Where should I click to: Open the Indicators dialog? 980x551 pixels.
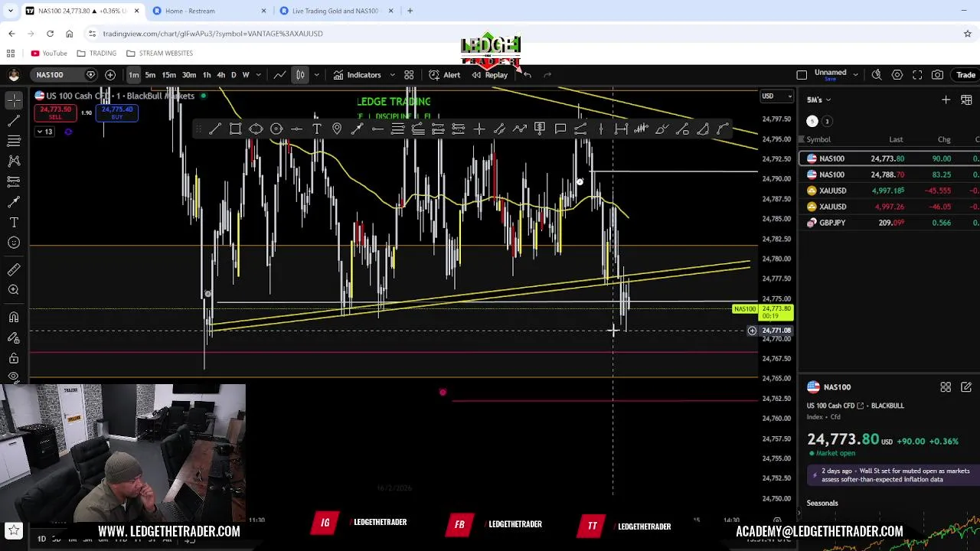(357, 75)
